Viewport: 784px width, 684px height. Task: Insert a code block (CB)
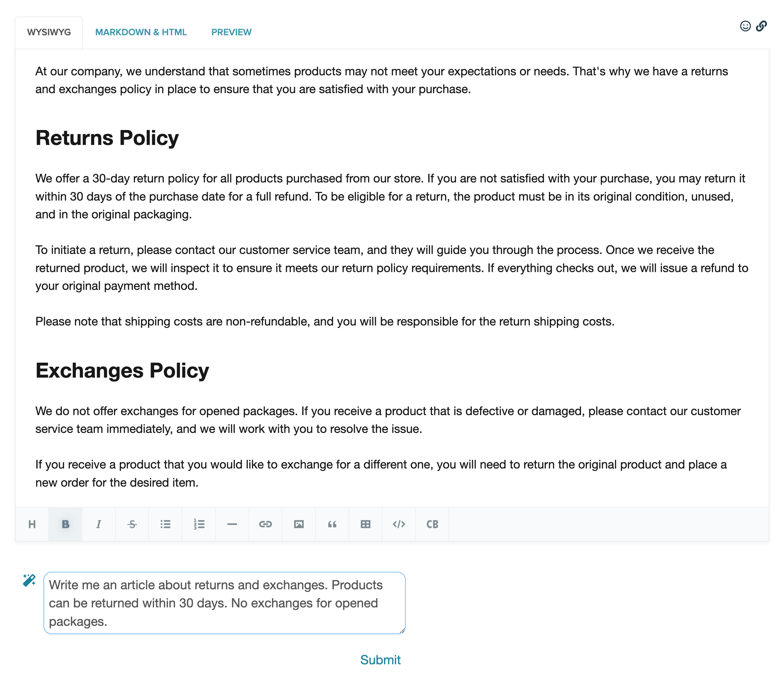click(x=432, y=524)
